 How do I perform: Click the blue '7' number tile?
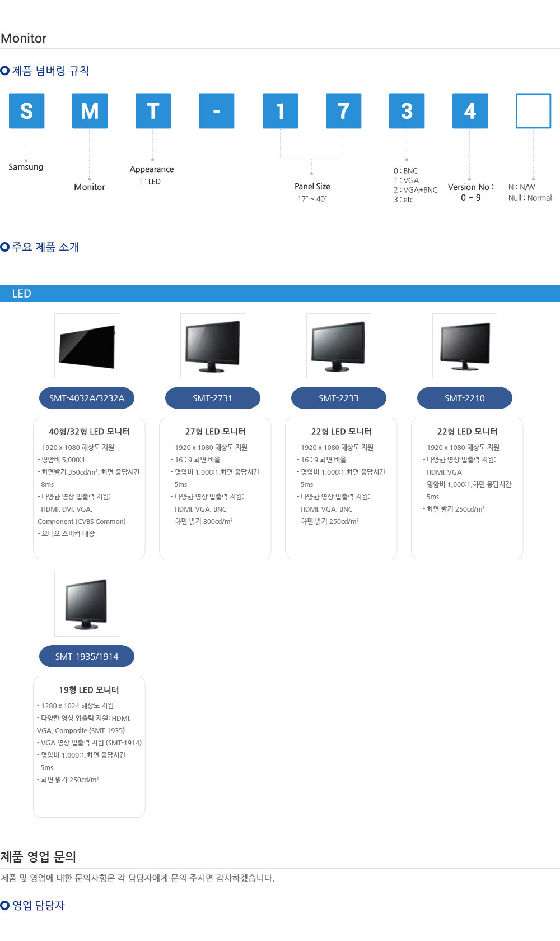[x=343, y=111]
